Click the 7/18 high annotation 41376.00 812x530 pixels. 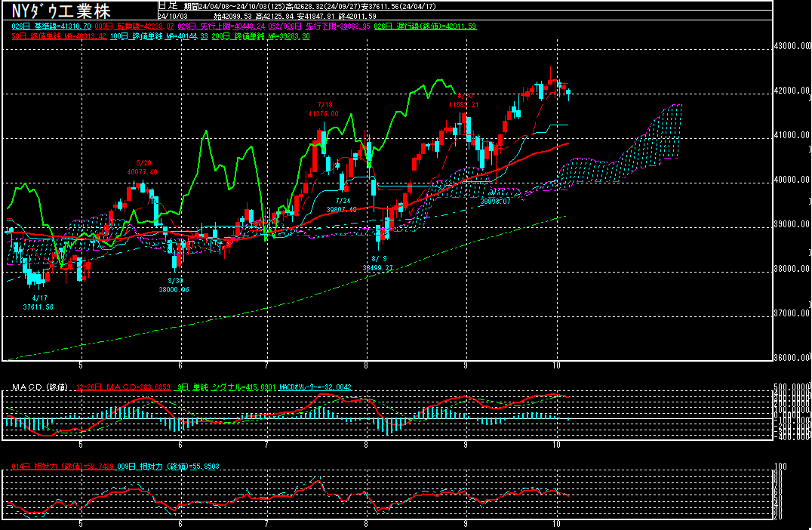[324, 109]
